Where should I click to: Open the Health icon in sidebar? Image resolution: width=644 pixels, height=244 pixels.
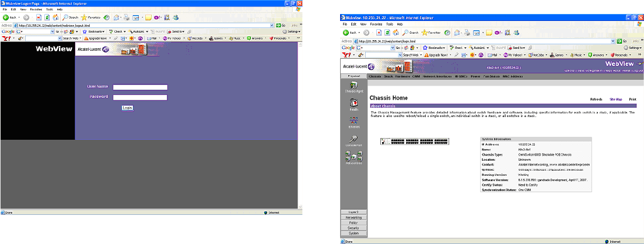click(354, 104)
